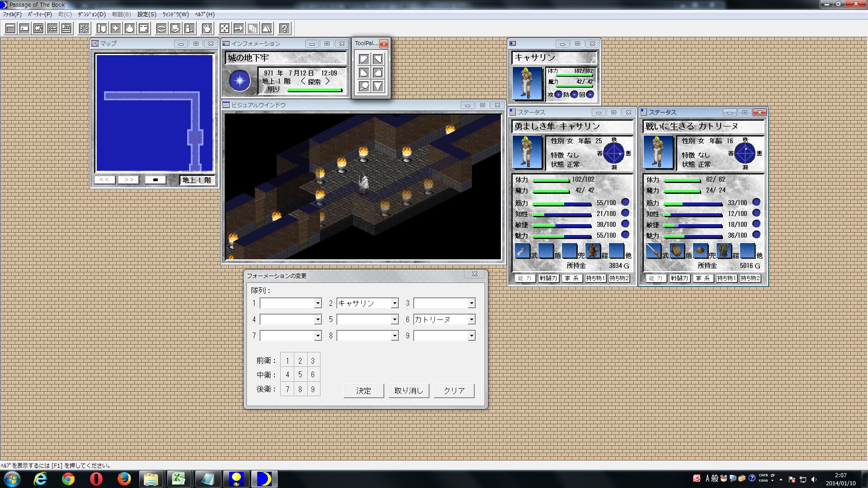
Task: Select the magnifying glass tool in ToolPal
Action: [x=364, y=86]
